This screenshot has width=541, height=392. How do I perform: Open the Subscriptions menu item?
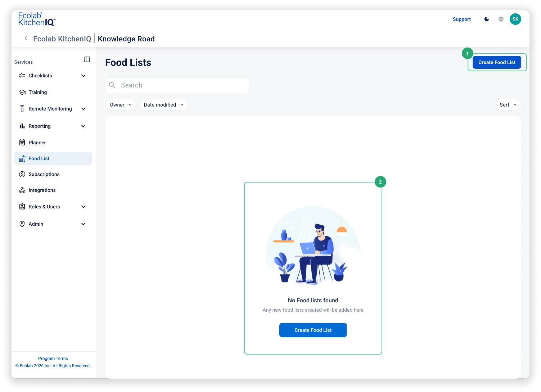[53, 174]
